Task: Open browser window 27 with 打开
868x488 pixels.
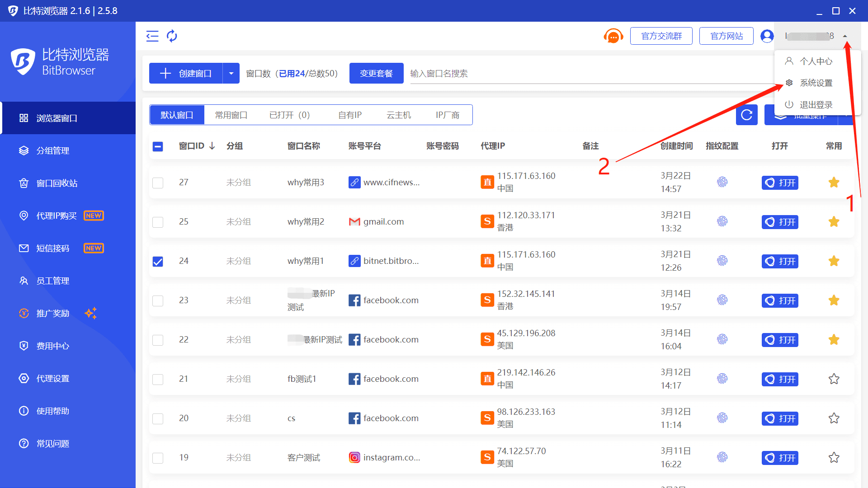Action: click(x=780, y=183)
